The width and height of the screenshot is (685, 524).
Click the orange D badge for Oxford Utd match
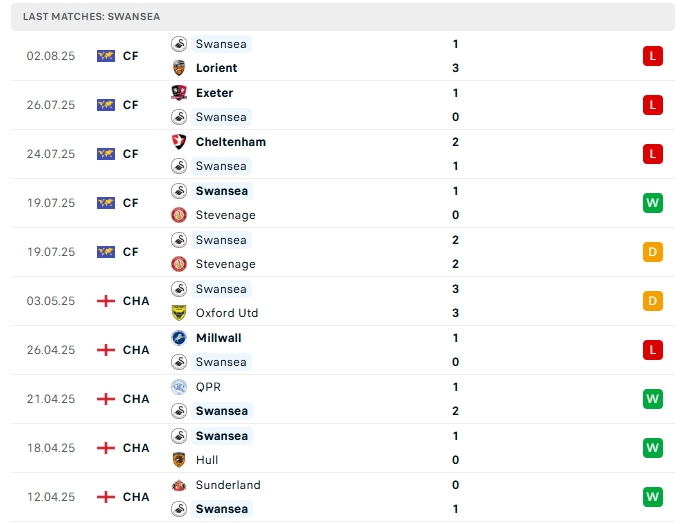point(653,301)
